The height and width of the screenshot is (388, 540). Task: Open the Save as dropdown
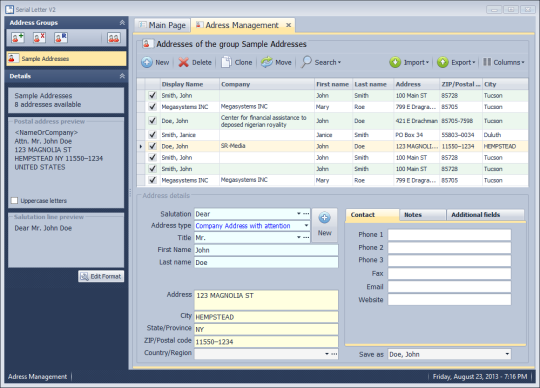coord(507,354)
